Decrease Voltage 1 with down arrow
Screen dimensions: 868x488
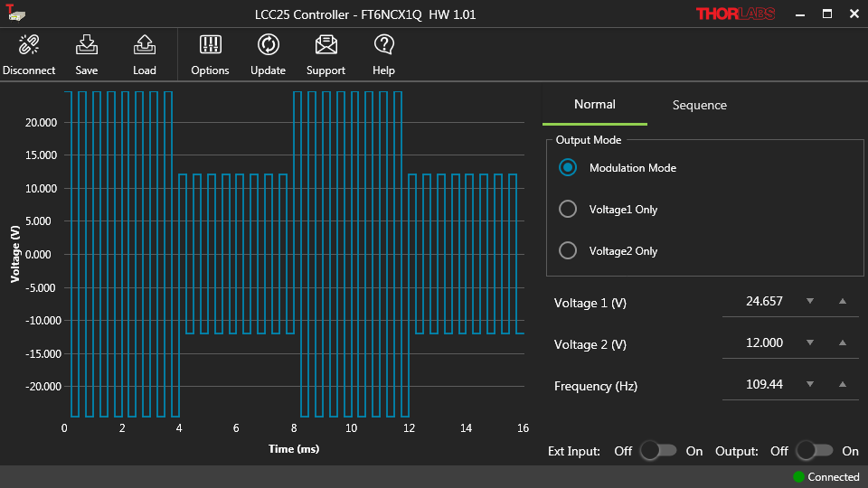(810, 302)
